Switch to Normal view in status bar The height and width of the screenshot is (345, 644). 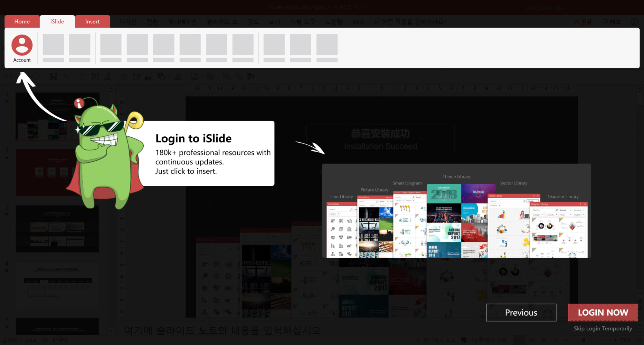click(519, 340)
